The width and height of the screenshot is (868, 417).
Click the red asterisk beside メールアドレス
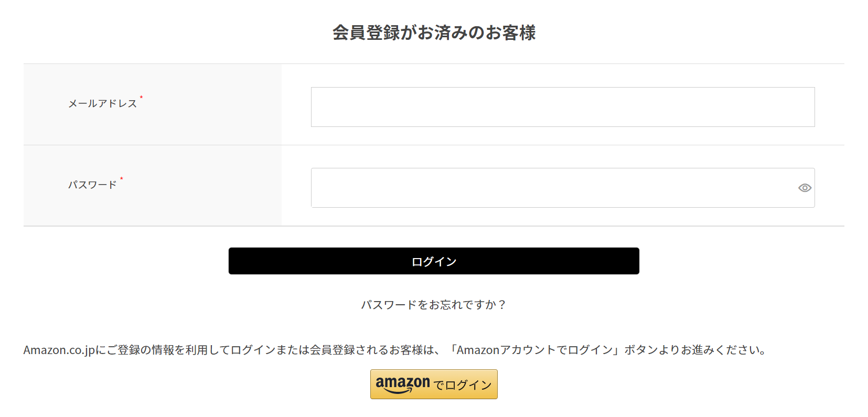tap(141, 98)
